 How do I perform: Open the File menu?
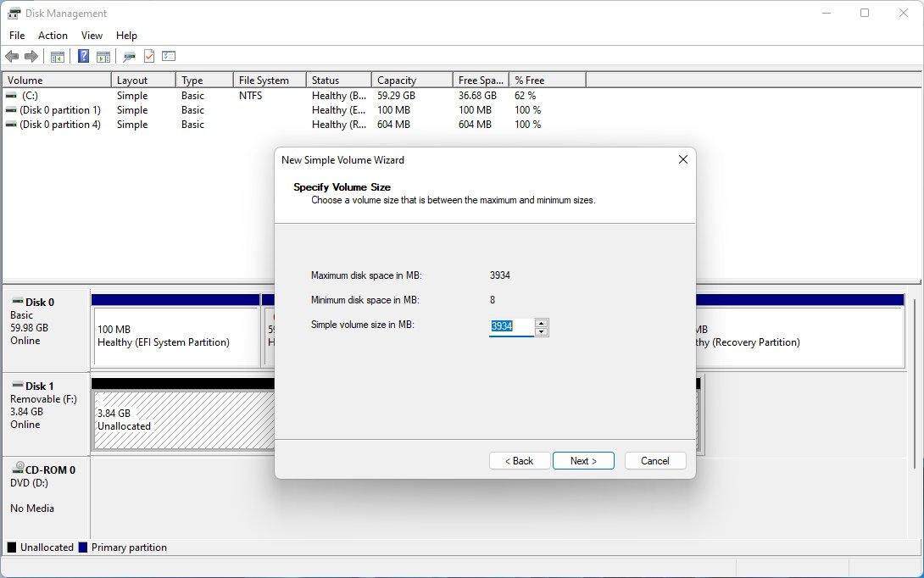coord(17,36)
